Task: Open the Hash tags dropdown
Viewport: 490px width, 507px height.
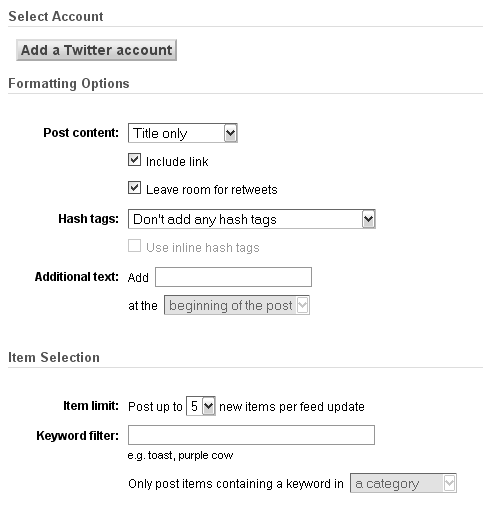Action: pyautogui.click(x=252, y=219)
